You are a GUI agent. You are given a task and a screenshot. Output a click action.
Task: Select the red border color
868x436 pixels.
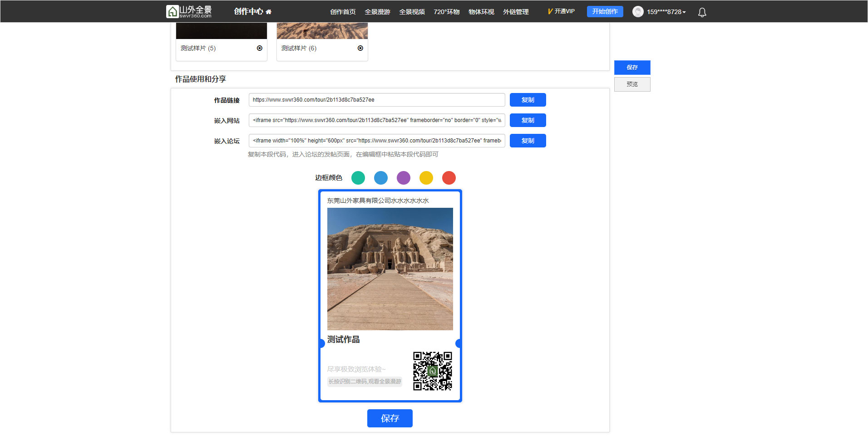point(449,178)
